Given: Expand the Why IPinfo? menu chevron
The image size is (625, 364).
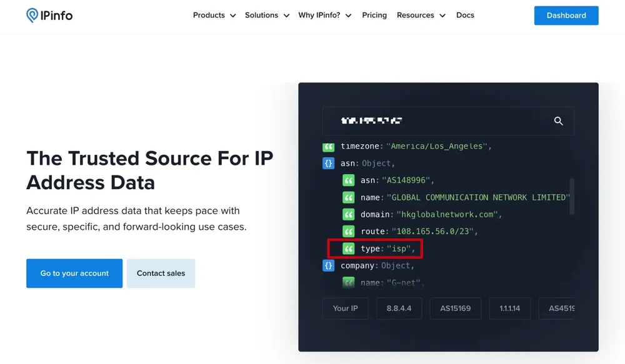Looking at the screenshot, I should coord(348,16).
